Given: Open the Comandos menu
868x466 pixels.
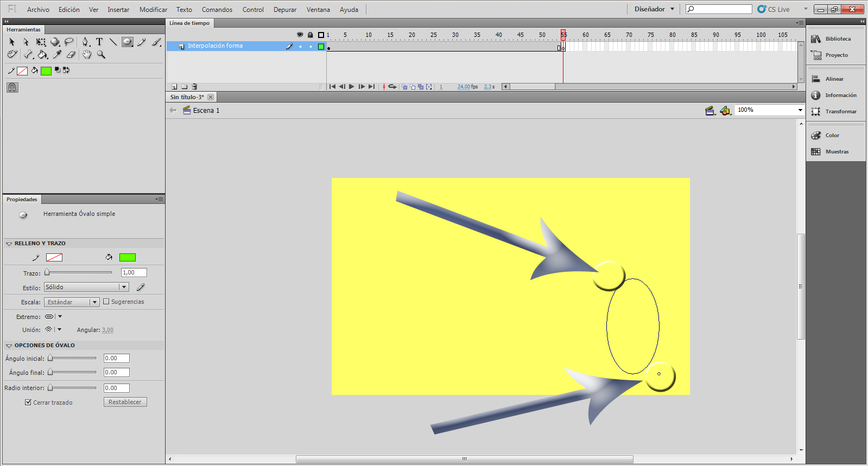Looking at the screenshot, I should point(217,10).
